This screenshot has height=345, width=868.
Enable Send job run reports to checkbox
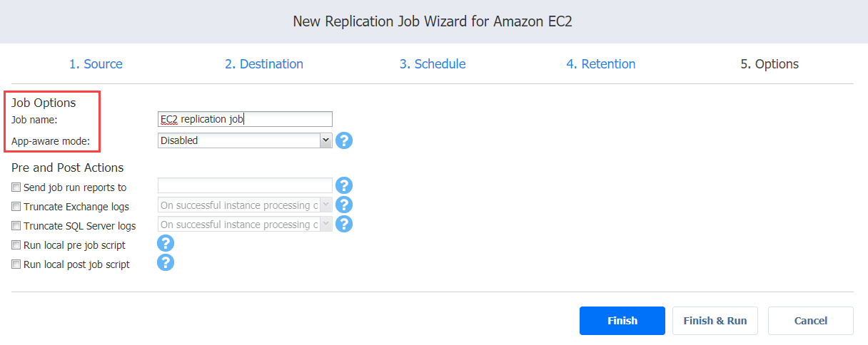click(16, 187)
